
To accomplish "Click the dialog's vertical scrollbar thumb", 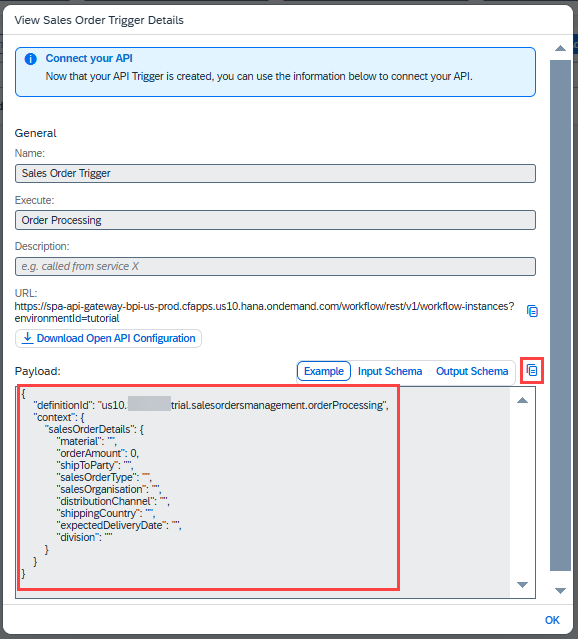I will (x=560, y=316).
